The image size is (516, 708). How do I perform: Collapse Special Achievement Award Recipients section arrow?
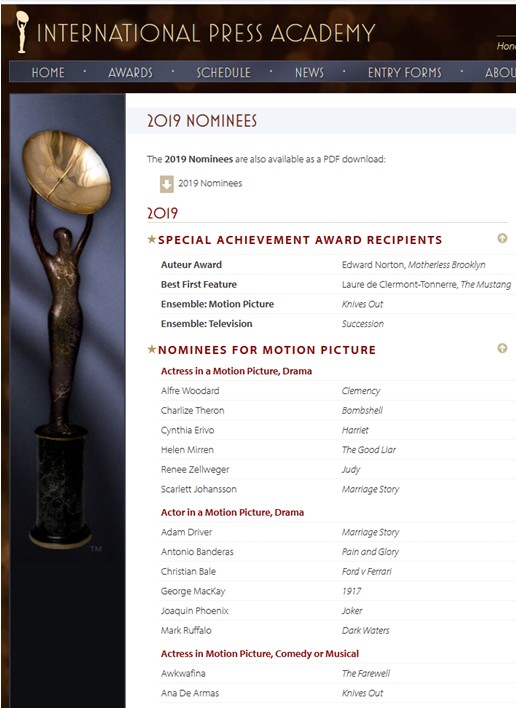(x=502, y=238)
